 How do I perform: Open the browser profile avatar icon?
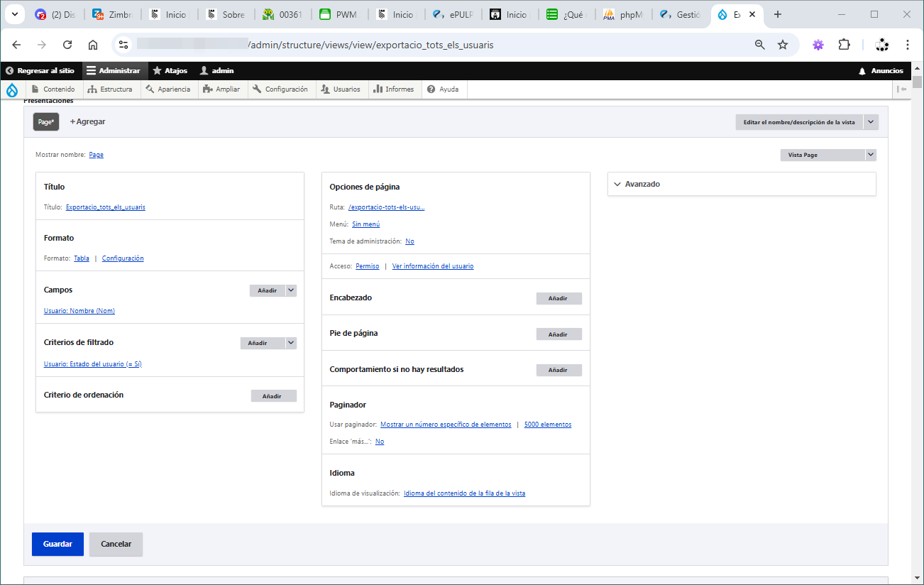882,45
